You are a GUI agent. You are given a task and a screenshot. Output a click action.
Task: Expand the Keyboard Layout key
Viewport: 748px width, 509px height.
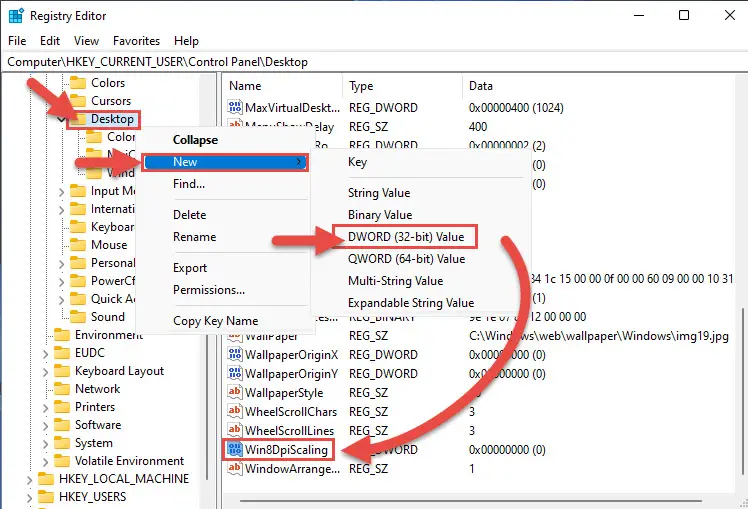(45, 372)
